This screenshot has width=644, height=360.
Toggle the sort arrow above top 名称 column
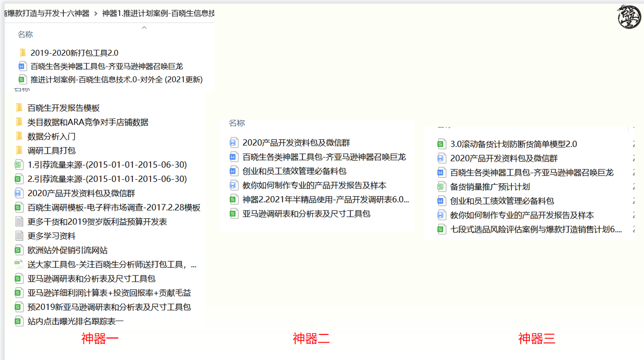(x=144, y=28)
